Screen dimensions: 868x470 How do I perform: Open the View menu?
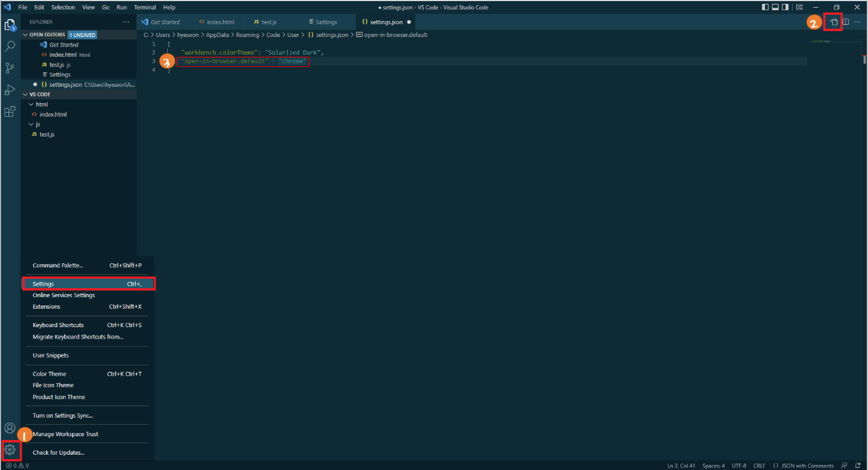pyautogui.click(x=89, y=7)
